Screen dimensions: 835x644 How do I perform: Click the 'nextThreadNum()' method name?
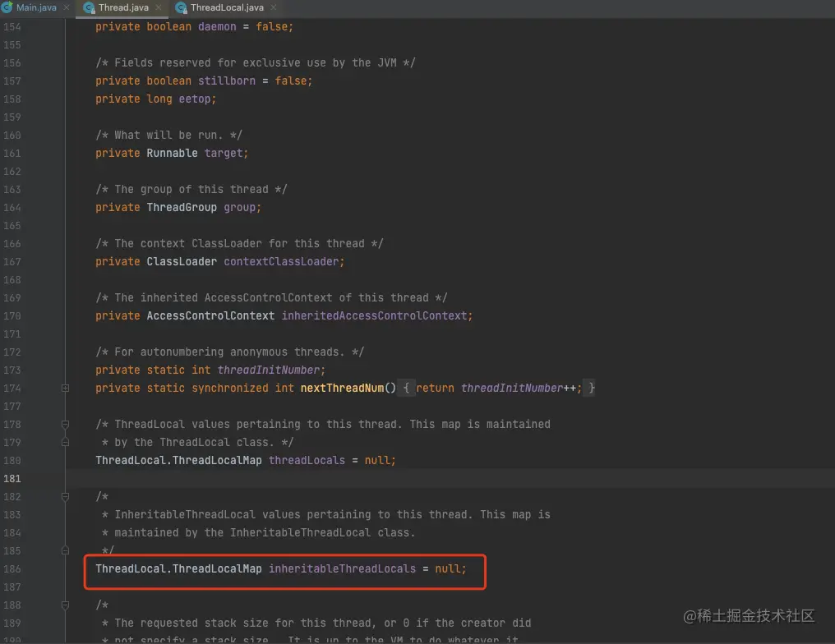coord(348,388)
